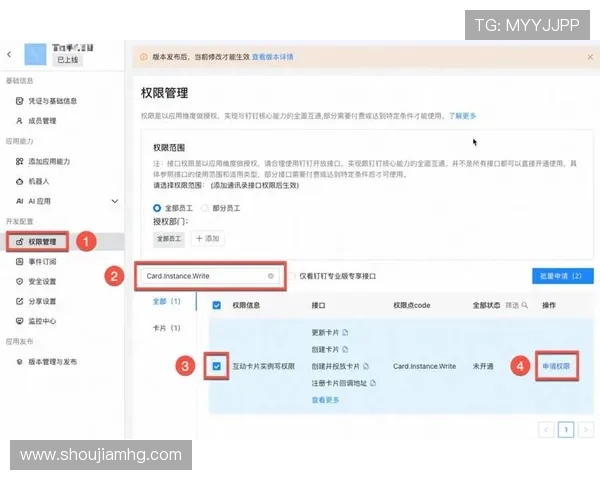Select page 1 in pagination
Screen dimensions: 600x480
tap(566, 429)
